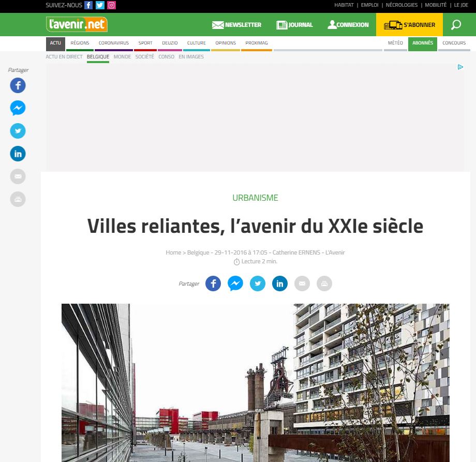Click the Facebook icon next to Suivez-nous
This screenshot has height=462, width=476.
(88, 5)
